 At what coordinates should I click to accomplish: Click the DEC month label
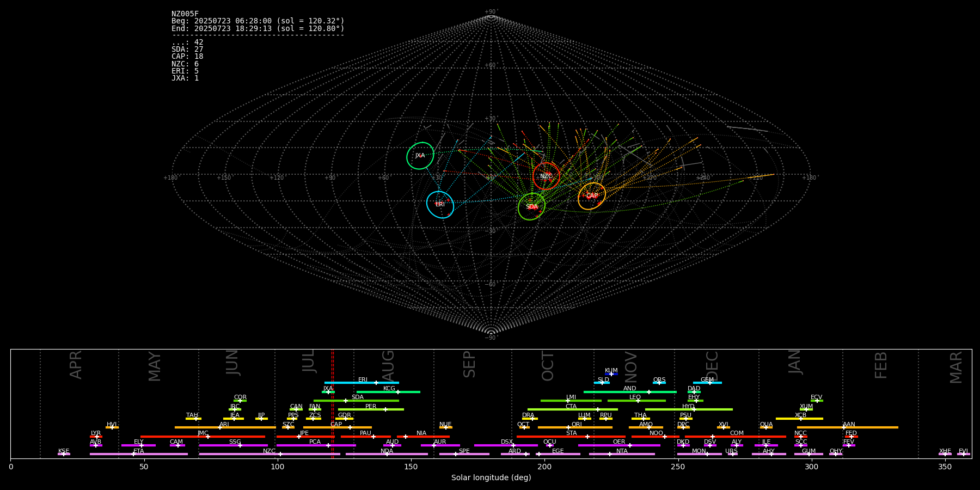(x=712, y=366)
